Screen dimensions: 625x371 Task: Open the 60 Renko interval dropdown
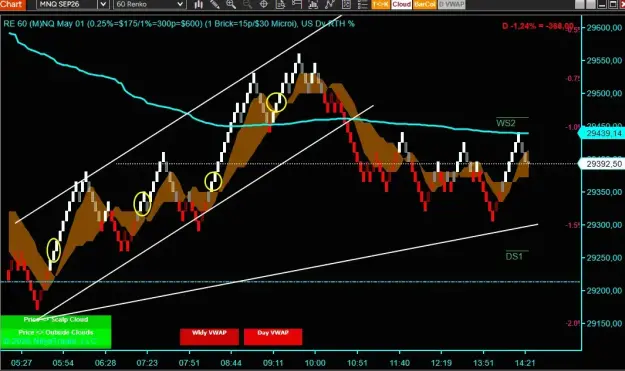click(x=149, y=4)
